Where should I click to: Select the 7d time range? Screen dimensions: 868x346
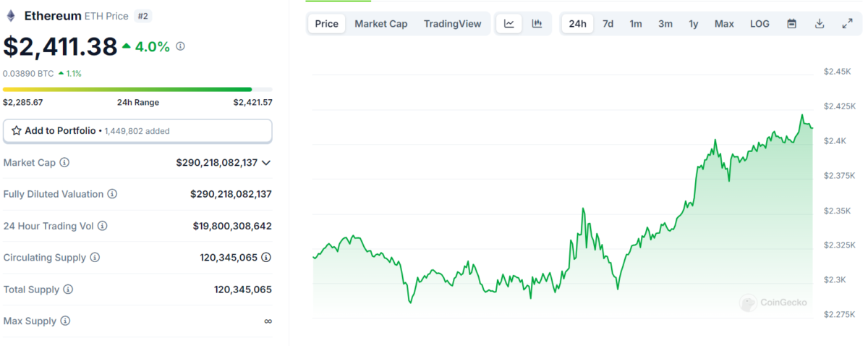(x=608, y=24)
